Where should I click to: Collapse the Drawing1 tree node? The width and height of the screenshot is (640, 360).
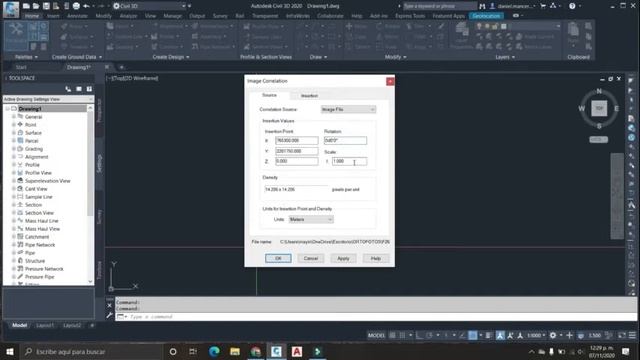tap(7, 109)
